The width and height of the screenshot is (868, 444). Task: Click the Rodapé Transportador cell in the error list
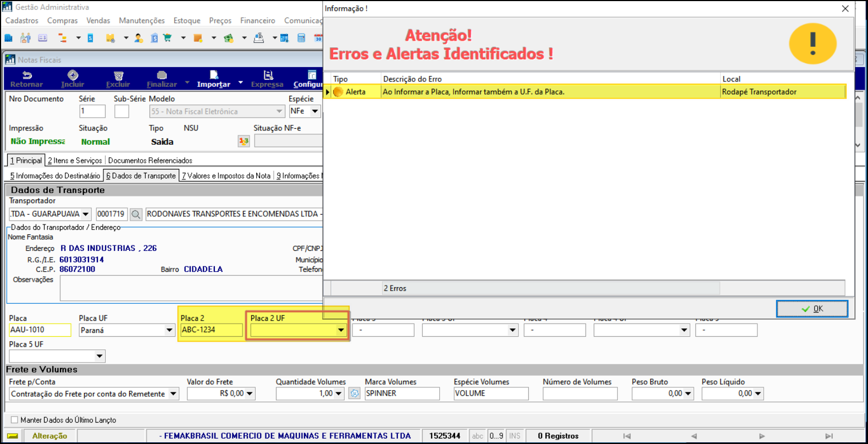(x=783, y=92)
